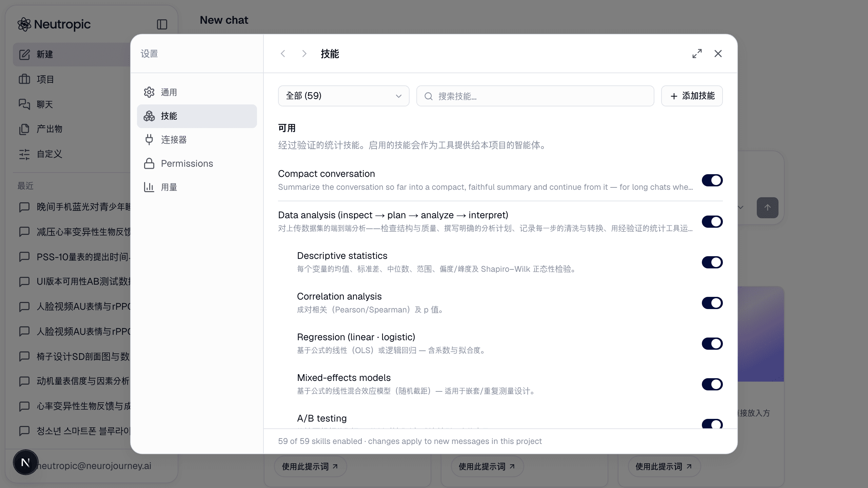Click the A/B testing skill name
The width and height of the screenshot is (868, 488).
point(322,418)
